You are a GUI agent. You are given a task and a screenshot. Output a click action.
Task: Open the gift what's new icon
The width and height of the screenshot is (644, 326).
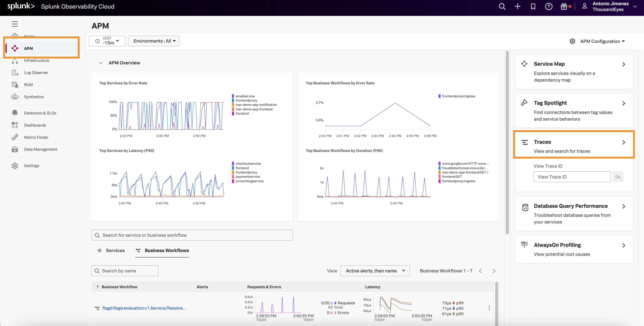pos(564,7)
